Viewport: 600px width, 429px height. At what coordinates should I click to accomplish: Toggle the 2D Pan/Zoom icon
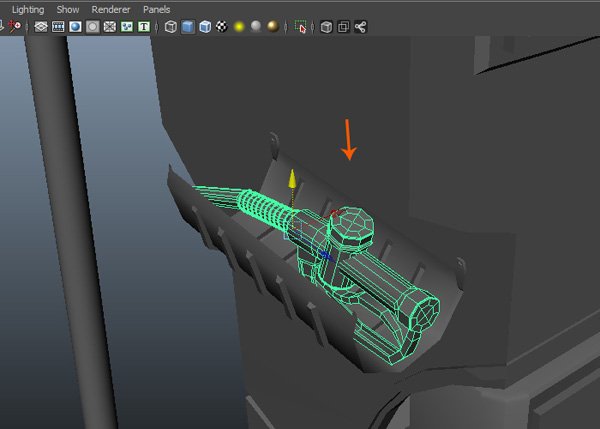15,26
